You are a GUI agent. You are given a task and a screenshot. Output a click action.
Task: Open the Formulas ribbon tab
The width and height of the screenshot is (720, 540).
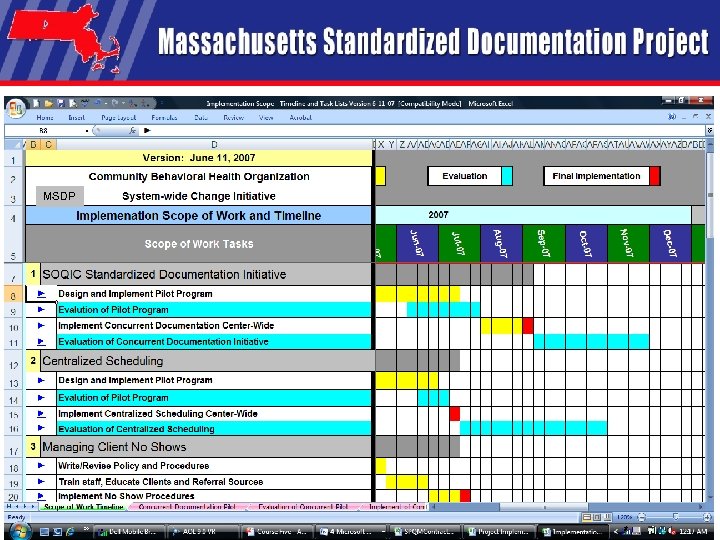coord(164,118)
